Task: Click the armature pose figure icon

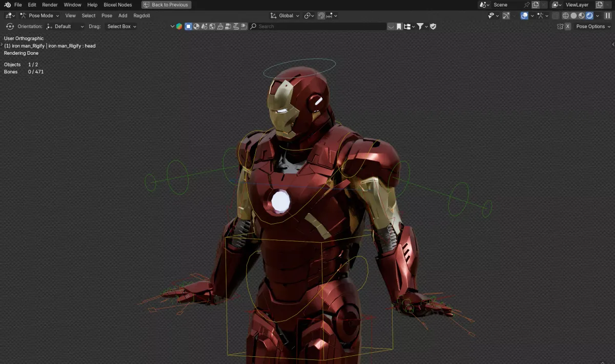Action: [540, 16]
